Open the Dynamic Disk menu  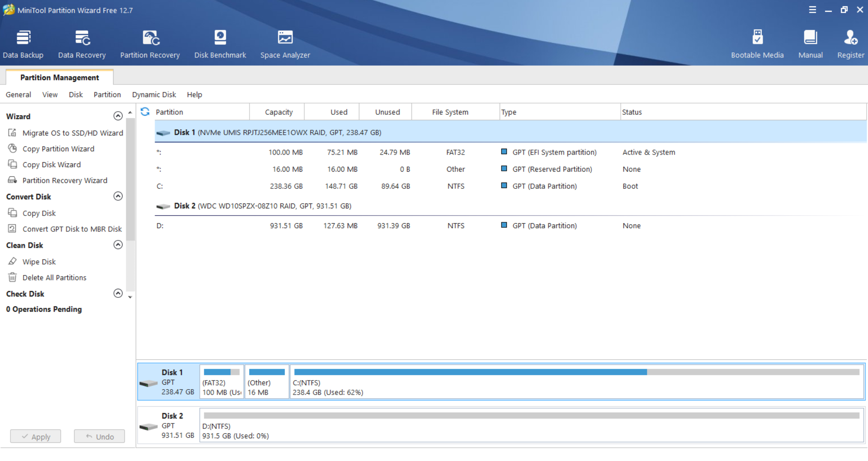tap(154, 94)
